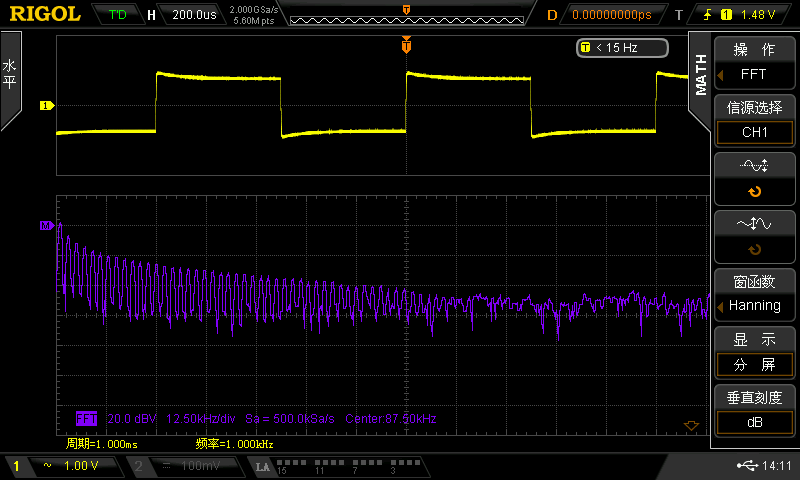Viewport: 800px width, 480px height.
Task: Click the USB connection icon
Action: click(x=747, y=466)
